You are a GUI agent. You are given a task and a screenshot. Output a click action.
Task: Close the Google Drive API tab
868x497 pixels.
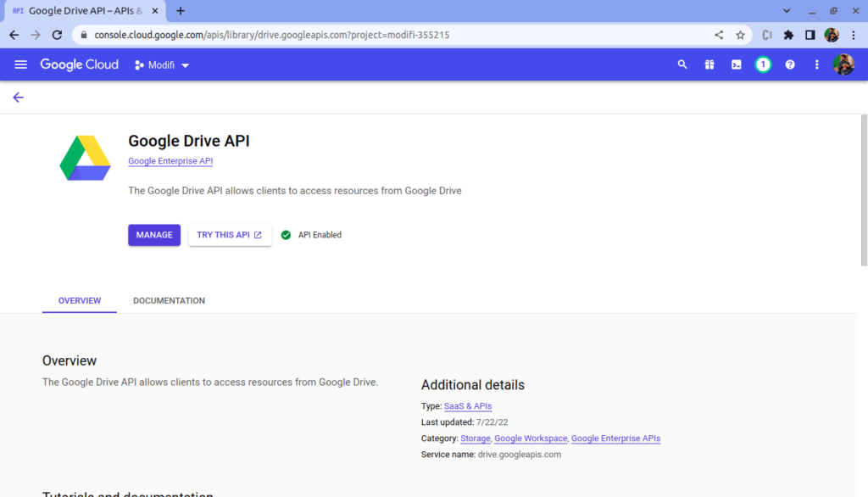[x=155, y=11]
